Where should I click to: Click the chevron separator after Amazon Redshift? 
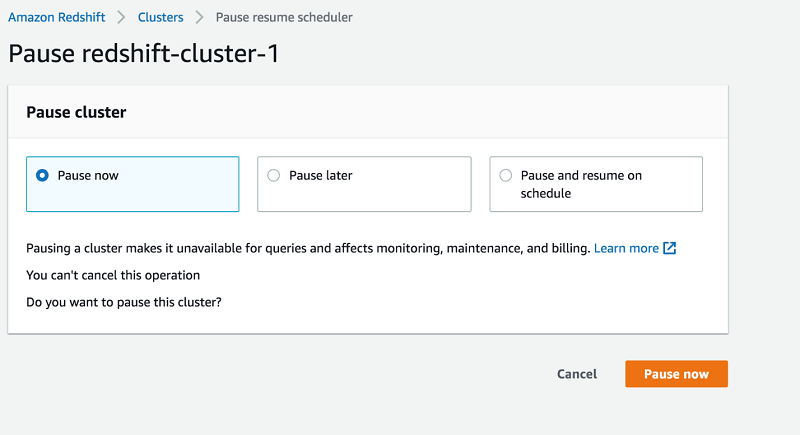[x=124, y=18]
